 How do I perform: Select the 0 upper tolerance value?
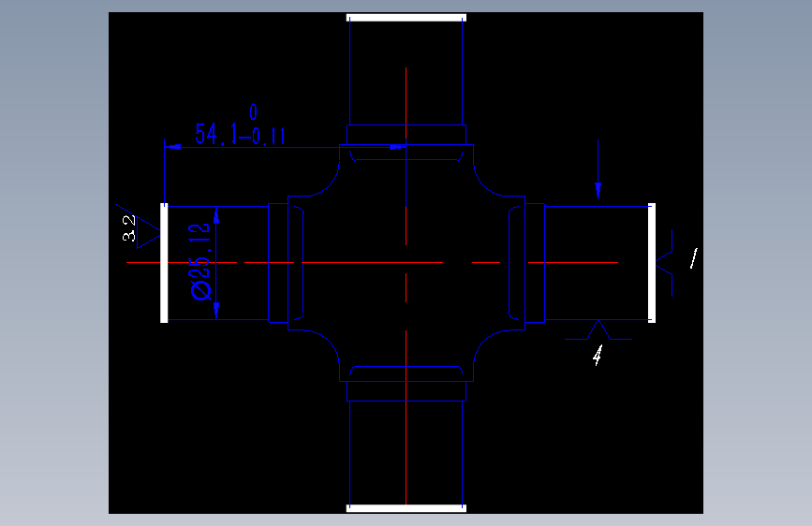click(253, 111)
